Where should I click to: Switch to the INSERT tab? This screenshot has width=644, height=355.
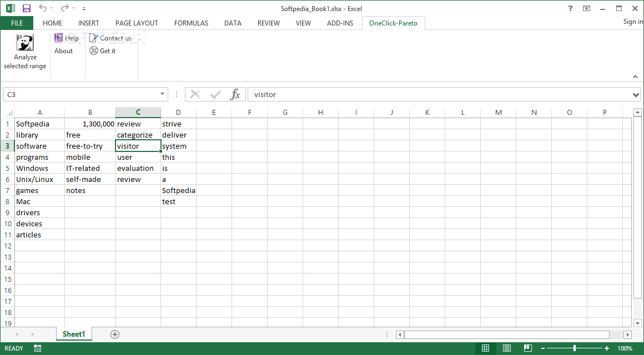pos(89,23)
